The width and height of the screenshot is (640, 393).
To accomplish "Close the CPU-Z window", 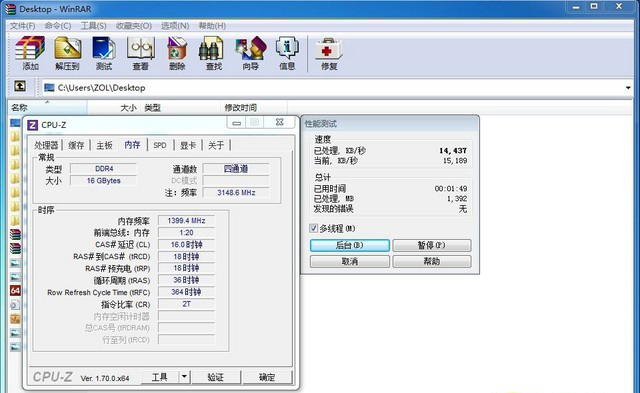I will 280,122.
